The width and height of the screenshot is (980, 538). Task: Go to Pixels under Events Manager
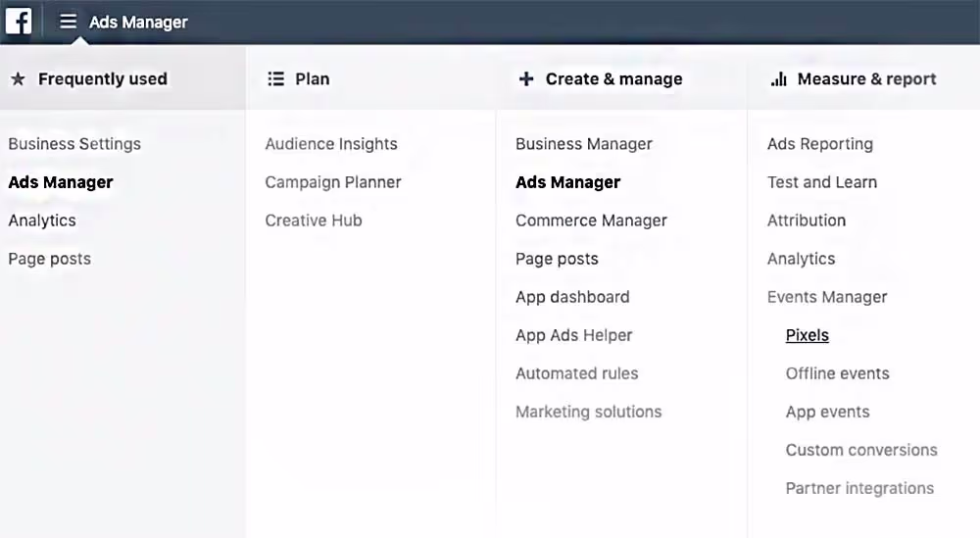click(x=807, y=335)
